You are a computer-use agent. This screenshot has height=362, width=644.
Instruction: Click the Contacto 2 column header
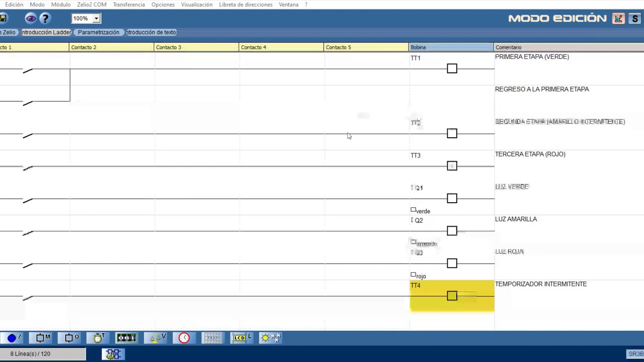click(x=111, y=47)
